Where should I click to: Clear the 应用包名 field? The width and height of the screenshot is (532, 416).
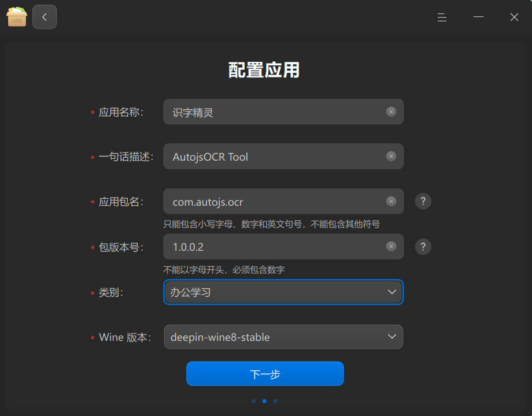[x=391, y=202]
